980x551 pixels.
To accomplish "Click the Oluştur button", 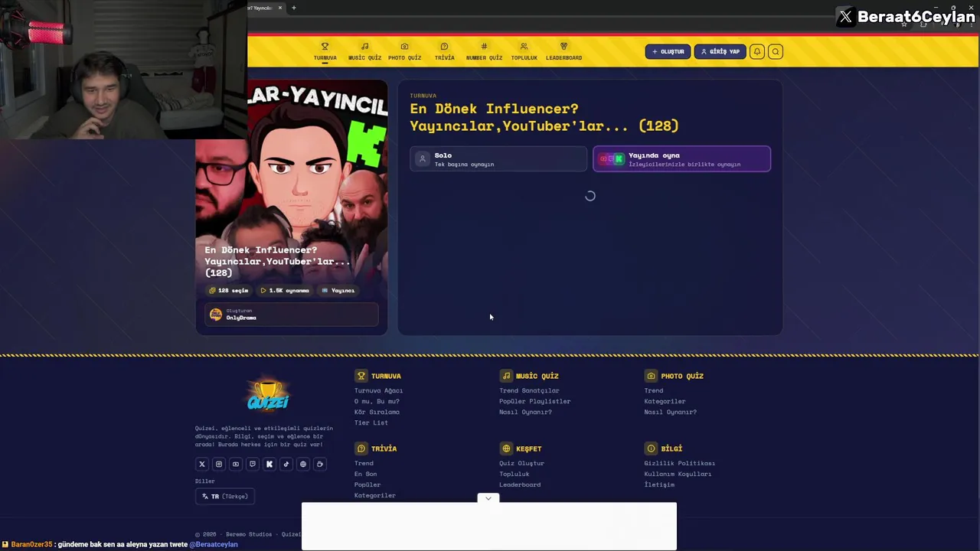I will [x=668, y=51].
